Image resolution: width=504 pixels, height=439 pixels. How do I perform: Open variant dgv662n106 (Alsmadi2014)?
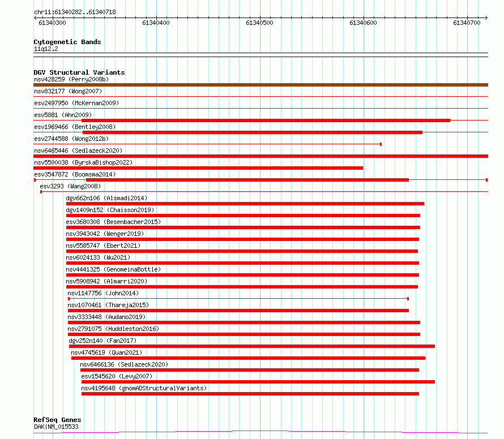[106, 198]
